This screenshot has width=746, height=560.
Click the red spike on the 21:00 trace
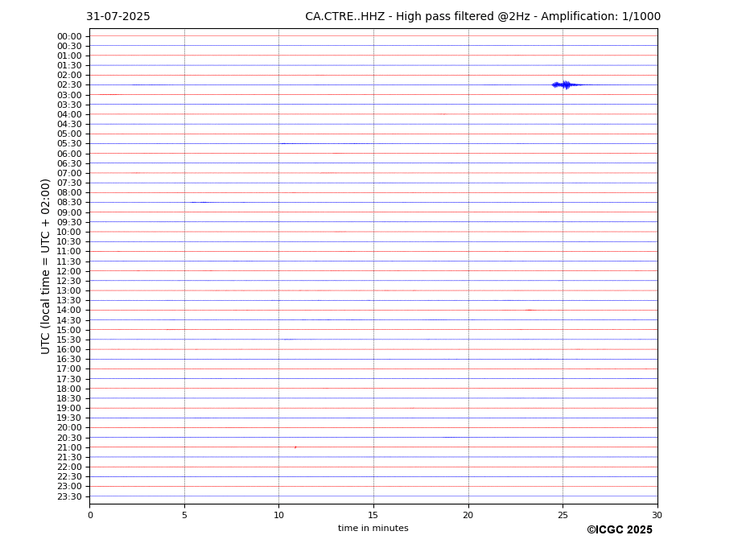pyautogui.click(x=295, y=447)
